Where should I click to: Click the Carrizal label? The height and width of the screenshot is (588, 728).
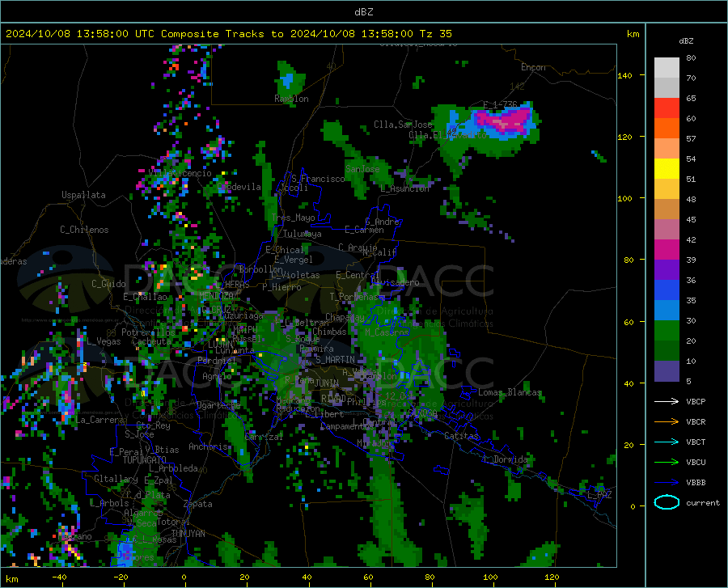263,438
